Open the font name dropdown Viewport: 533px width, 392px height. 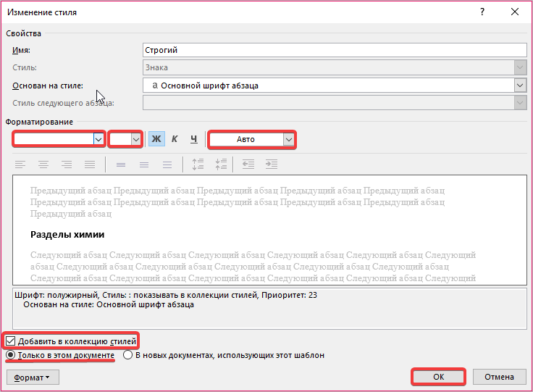(x=98, y=139)
